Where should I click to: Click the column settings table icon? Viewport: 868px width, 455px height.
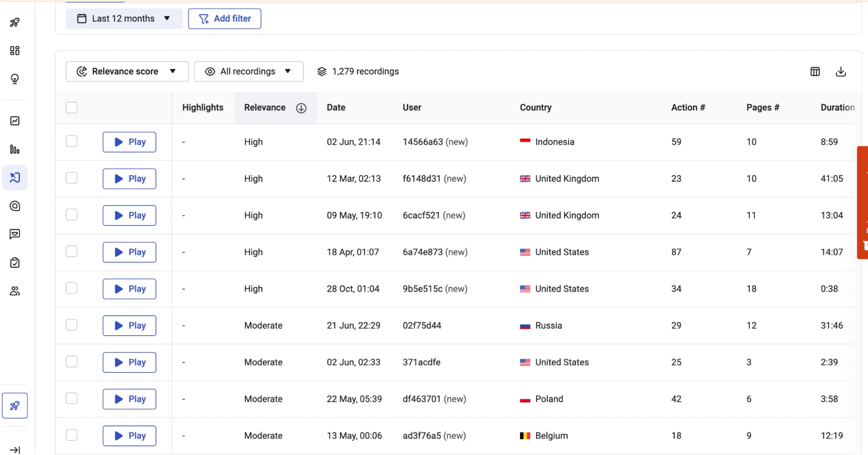pyautogui.click(x=815, y=72)
